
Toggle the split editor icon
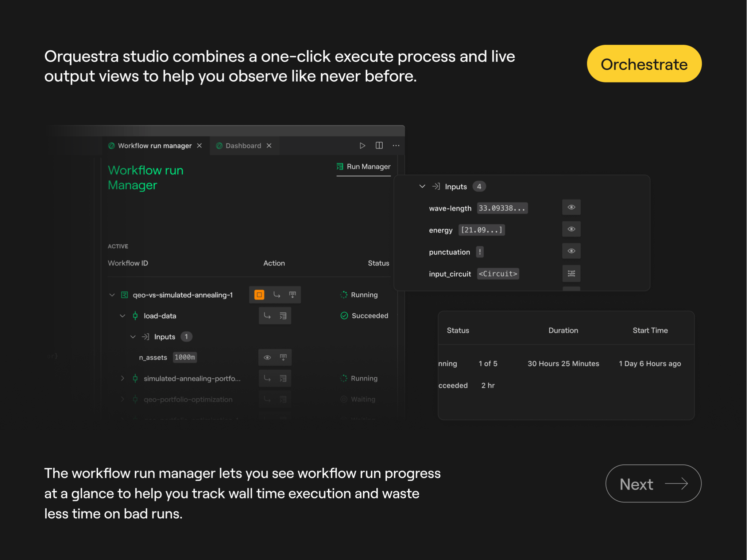379,146
